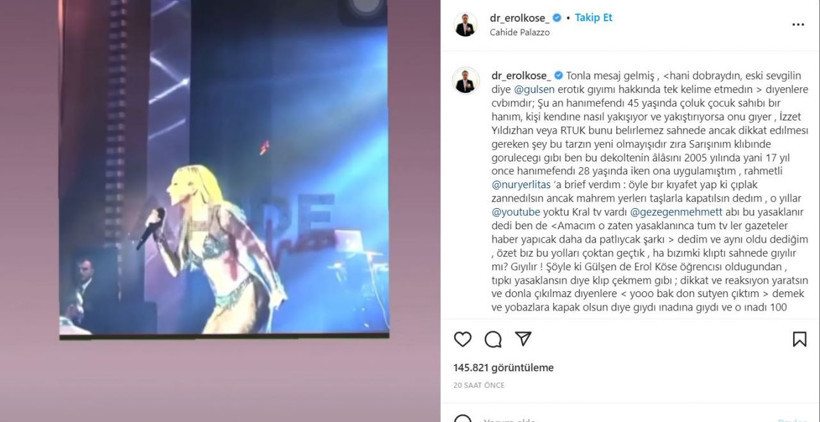Click the caption author avatar
This screenshot has height=422, width=820.
tap(465, 80)
